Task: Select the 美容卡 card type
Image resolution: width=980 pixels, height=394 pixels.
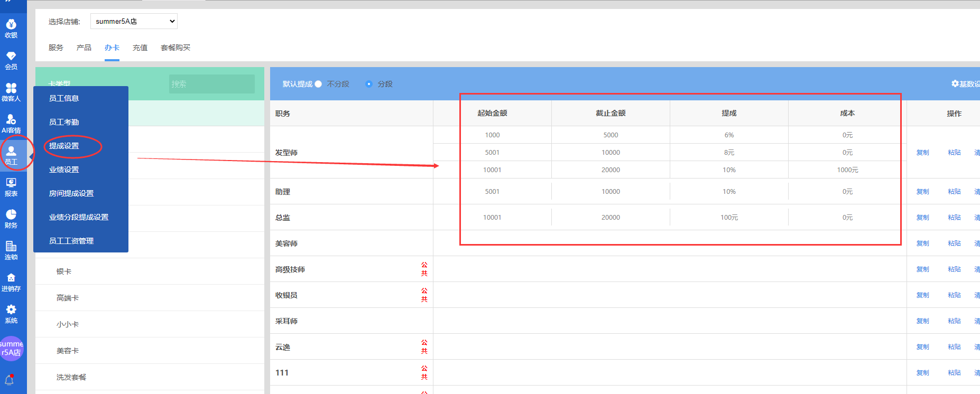Action: (x=150, y=351)
